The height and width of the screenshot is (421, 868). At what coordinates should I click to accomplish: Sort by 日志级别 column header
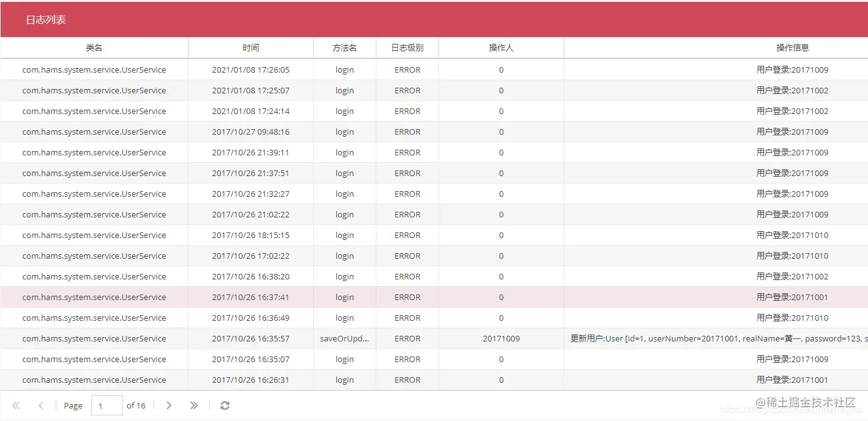pos(407,48)
